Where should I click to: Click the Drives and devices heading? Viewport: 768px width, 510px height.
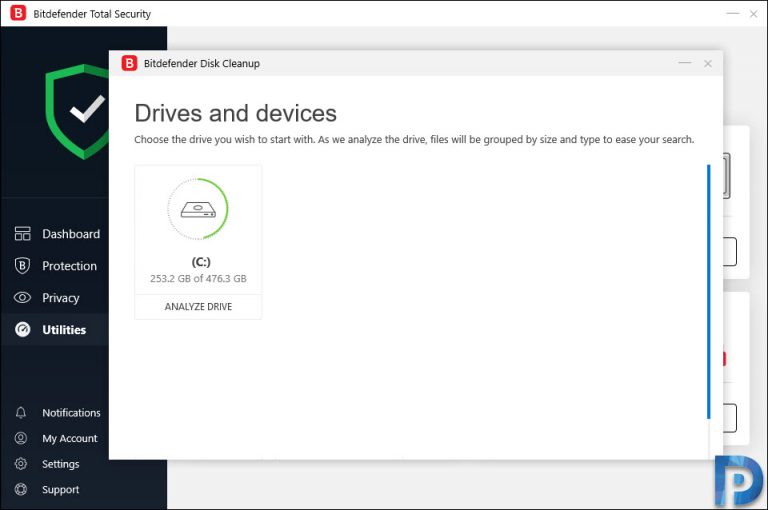tap(236, 113)
